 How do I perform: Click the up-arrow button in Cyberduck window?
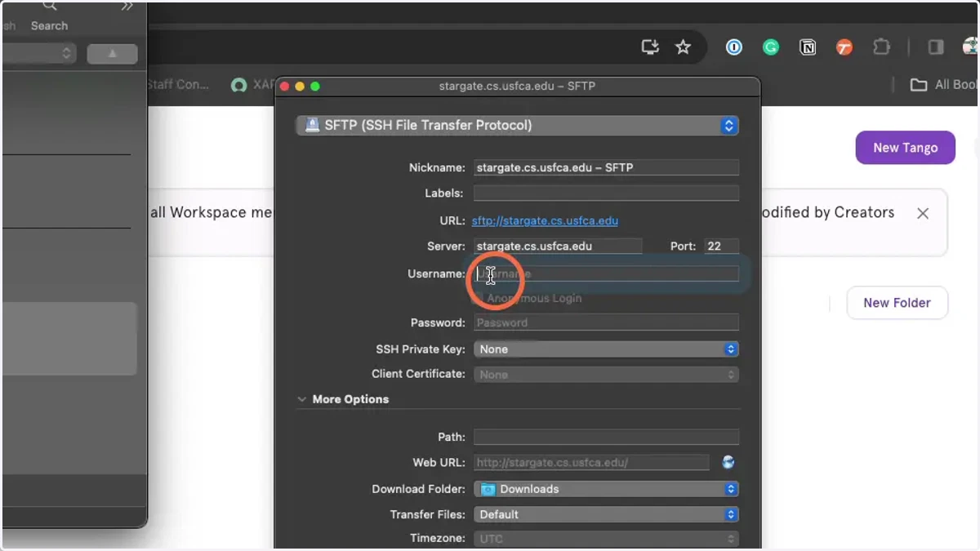coord(112,54)
